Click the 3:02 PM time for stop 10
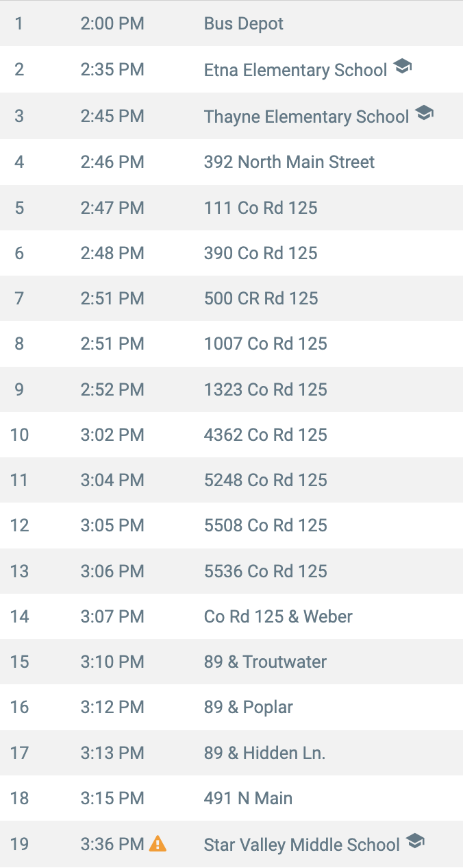The height and width of the screenshot is (868, 463). click(x=112, y=435)
